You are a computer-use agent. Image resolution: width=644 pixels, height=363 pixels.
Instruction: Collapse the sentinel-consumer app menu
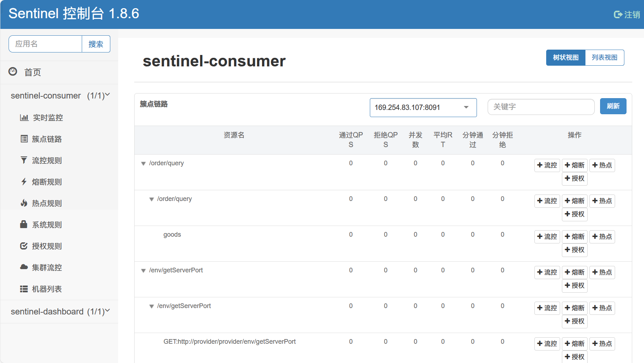(x=60, y=96)
